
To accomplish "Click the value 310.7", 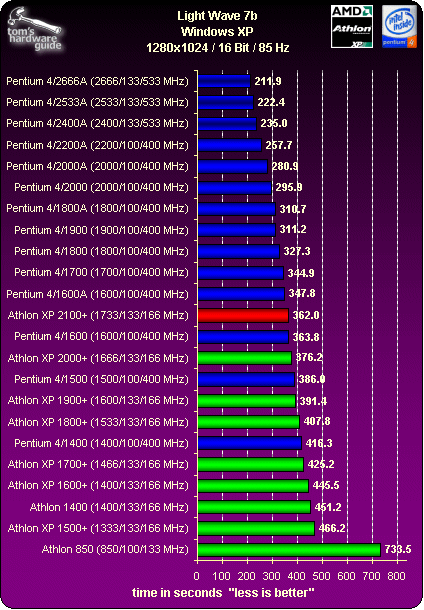I will [x=293, y=209].
